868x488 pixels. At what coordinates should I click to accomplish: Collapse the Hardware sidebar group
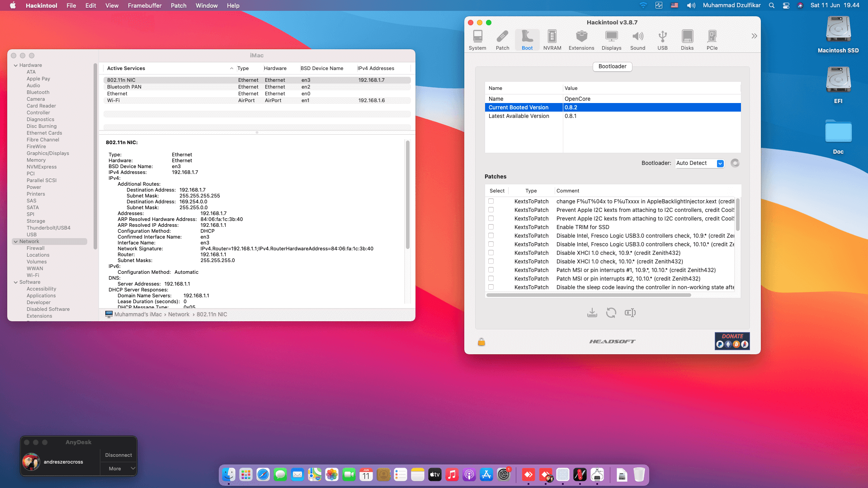15,66
